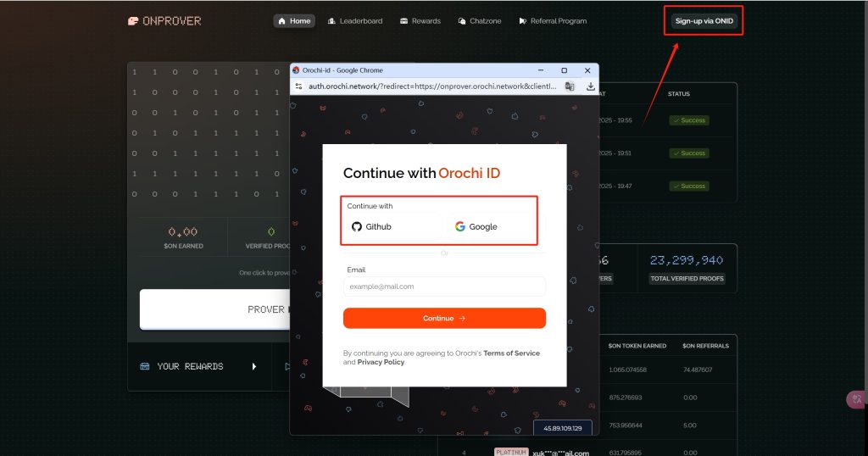Screen dimensions: 868x456
Task: Click the popup address bar URL
Action: pyautogui.click(x=432, y=86)
